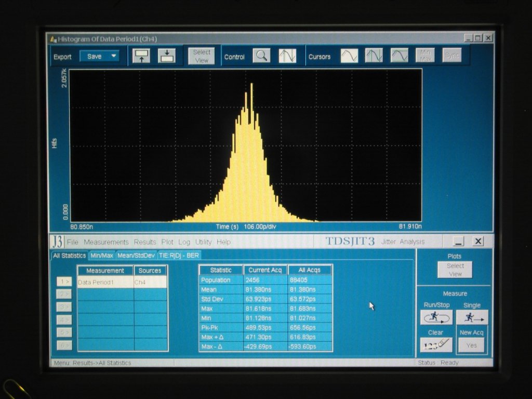Click the Current Acq column header
The image size is (532, 399).
(x=265, y=270)
